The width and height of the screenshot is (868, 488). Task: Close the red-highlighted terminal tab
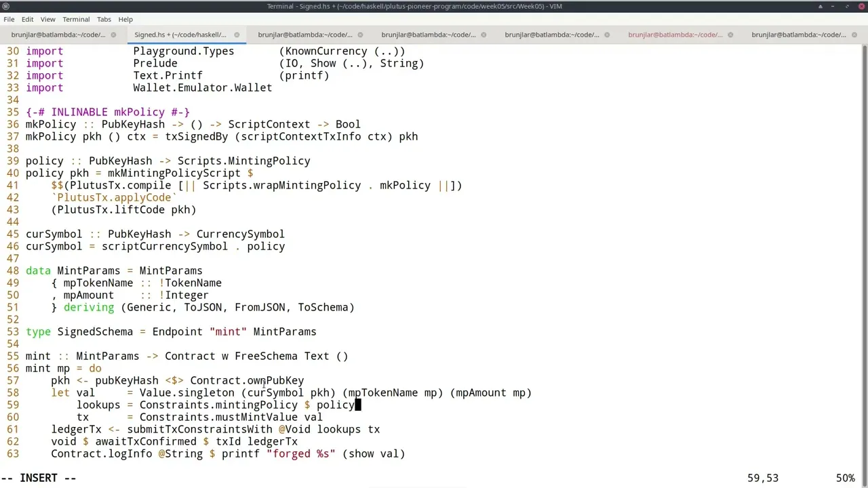point(730,35)
